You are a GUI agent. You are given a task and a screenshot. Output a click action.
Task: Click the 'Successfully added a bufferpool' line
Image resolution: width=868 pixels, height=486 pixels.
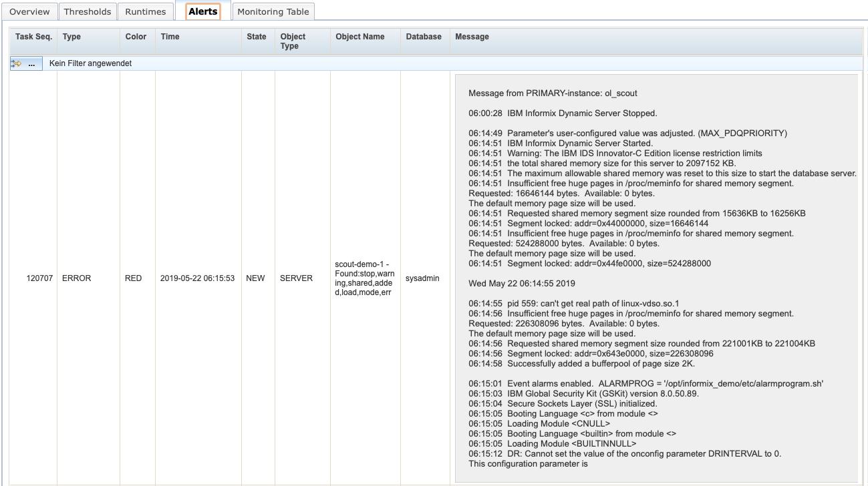(x=581, y=364)
